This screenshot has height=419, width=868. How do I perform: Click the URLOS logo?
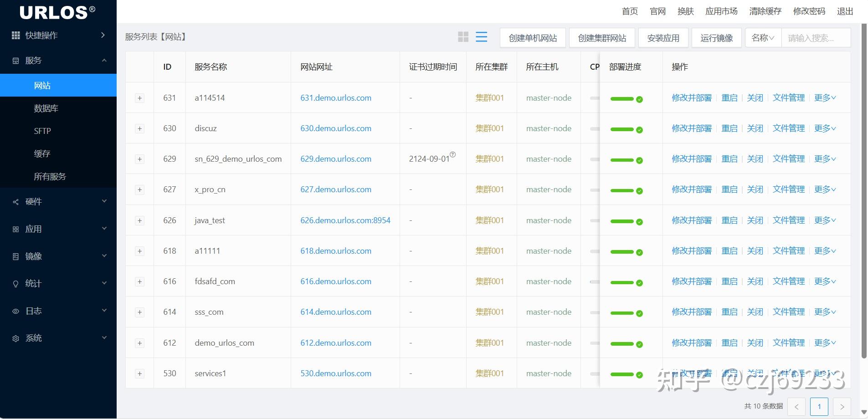pos(57,12)
